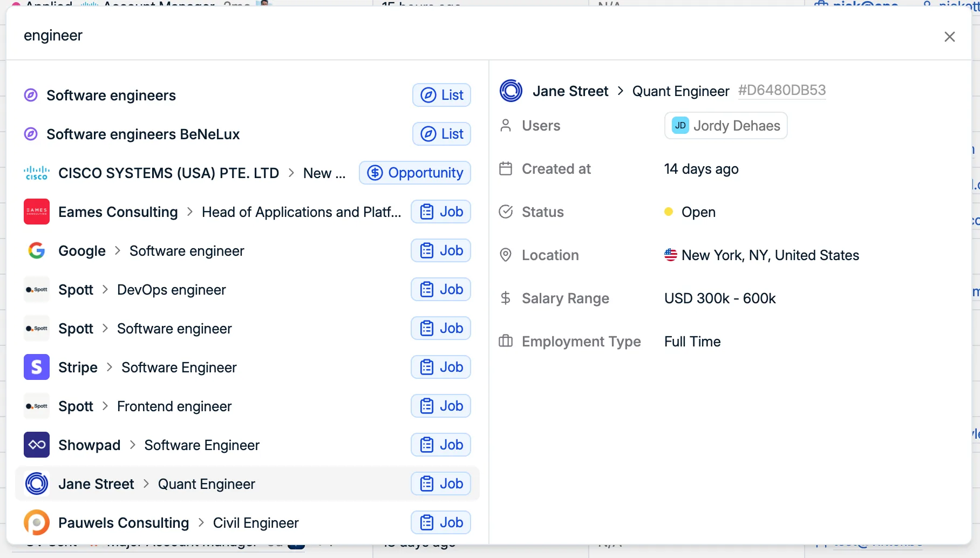Click the Created at calendar icon
The image size is (980, 558).
click(x=506, y=168)
